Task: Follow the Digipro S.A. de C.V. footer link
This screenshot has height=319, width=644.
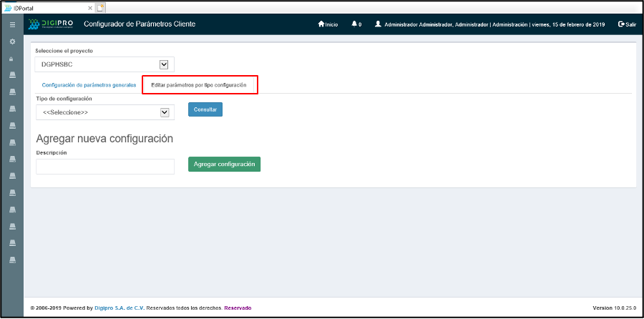Action: [x=119, y=308]
